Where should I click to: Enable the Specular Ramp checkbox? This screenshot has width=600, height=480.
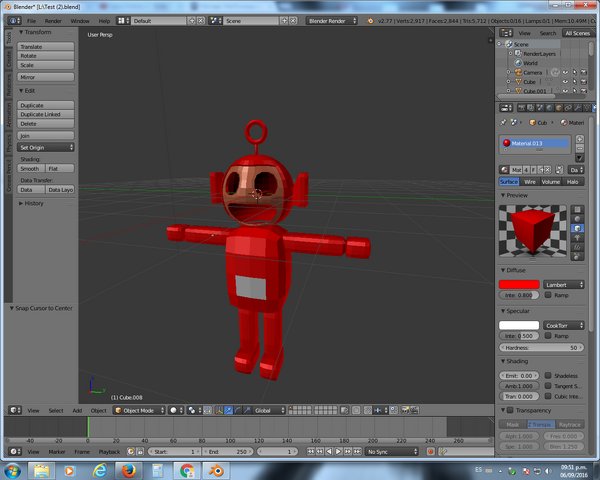[548, 336]
